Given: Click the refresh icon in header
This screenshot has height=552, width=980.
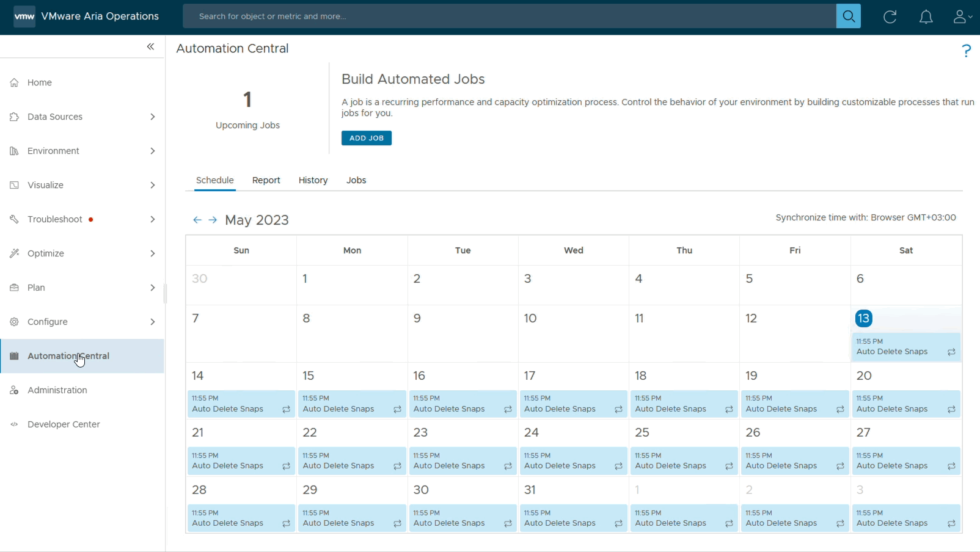Looking at the screenshot, I should (890, 16).
